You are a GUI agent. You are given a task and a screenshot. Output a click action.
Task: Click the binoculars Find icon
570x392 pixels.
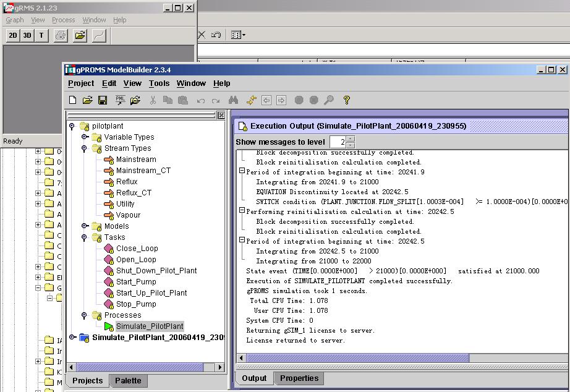[234, 100]
